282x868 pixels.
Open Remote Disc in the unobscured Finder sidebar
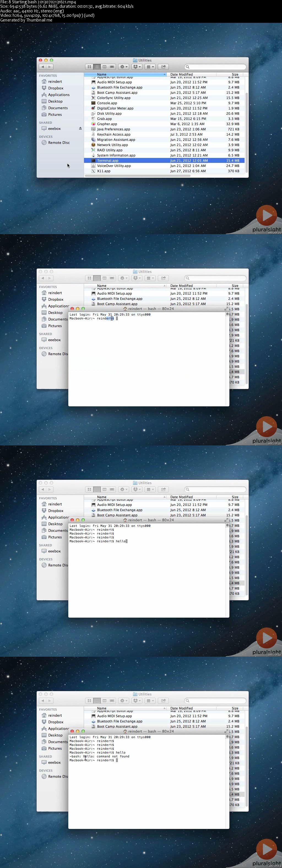pyautogui.click(x=59, y=143)
